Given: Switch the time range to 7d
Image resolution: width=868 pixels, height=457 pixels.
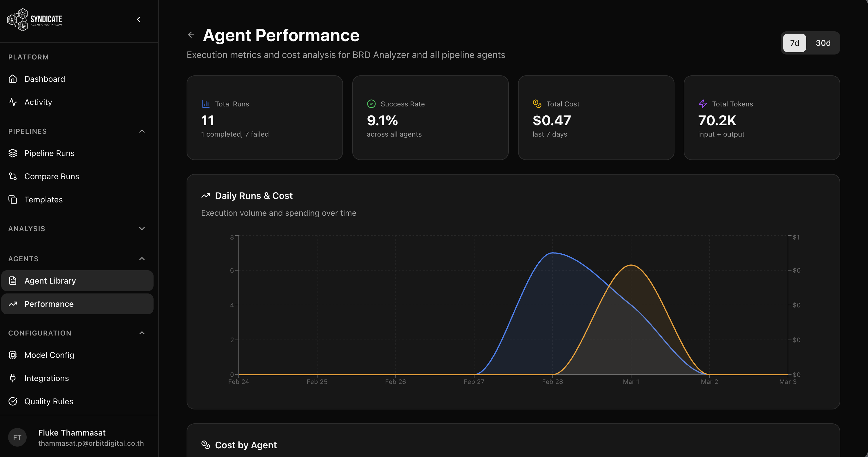Looking at the screenshot, I should coord(794,43).
